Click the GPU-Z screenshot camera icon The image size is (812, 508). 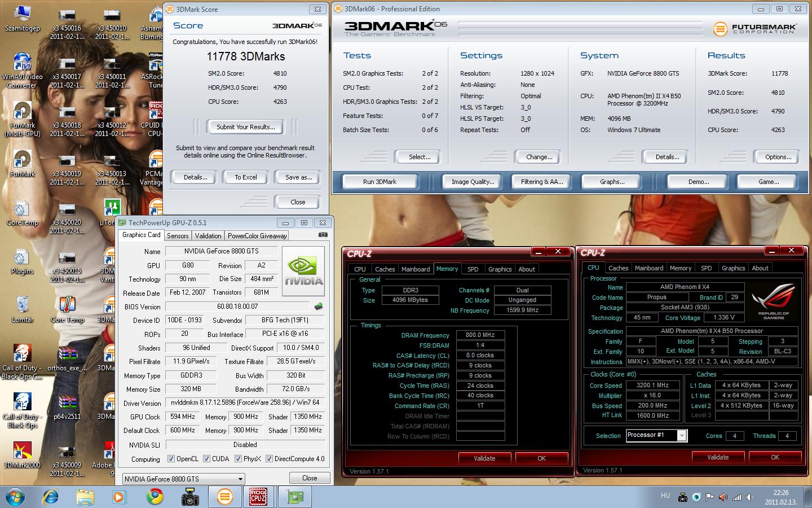coord(323,235)
